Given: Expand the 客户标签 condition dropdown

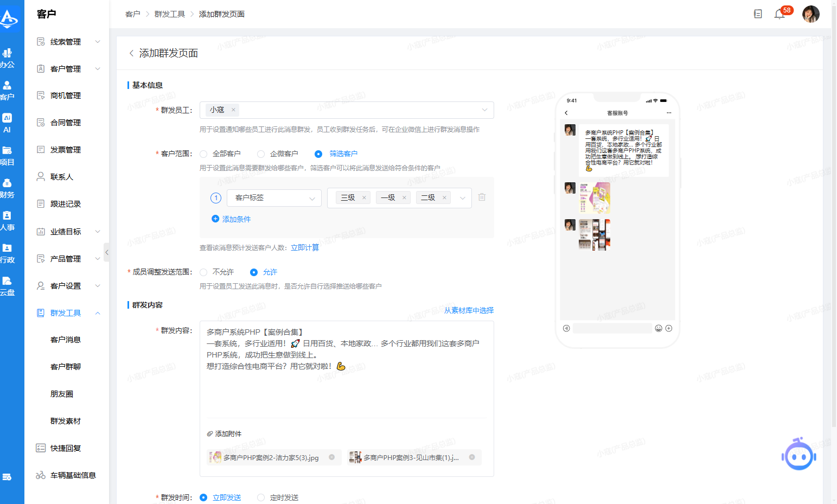Looking at the screenshot, I should [x=312, y=197].
